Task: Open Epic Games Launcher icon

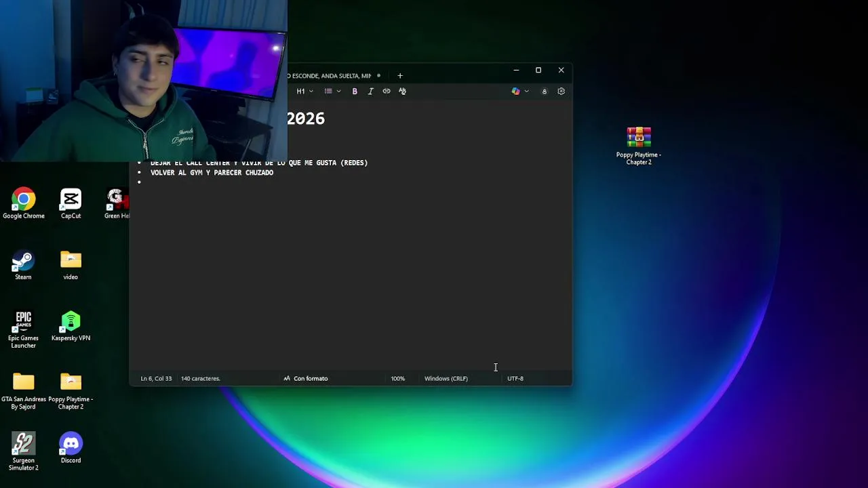Action: (23, 330)
